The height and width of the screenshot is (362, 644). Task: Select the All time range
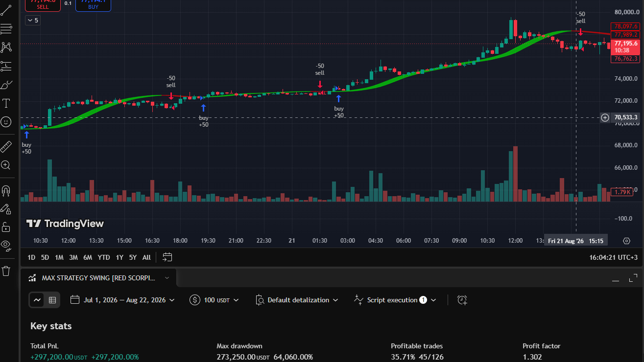pos(146,257)
